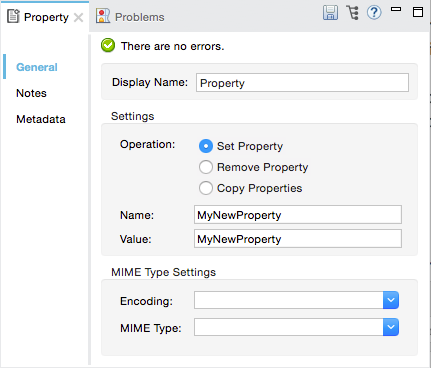Viewport: 431px width, 368px height.
Task: Select the Remove Property radio button
Action: coord(206,167)
